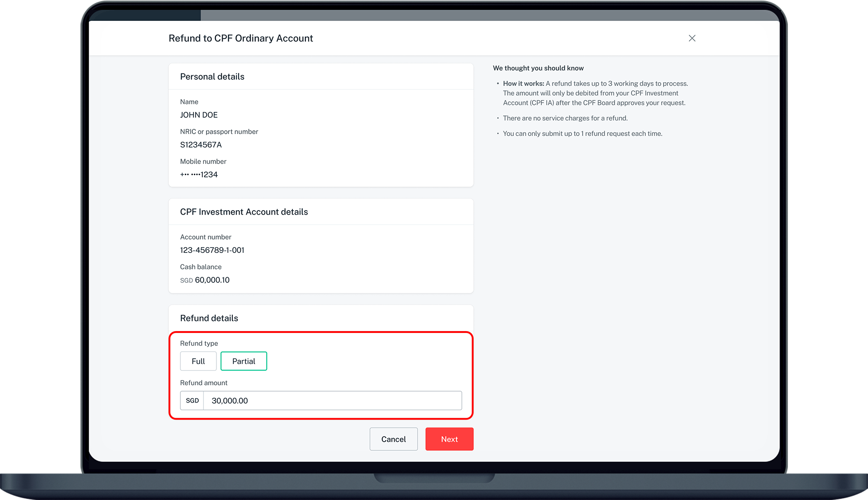Click the CPF Investment Account details heading
The height and width of the screenshot is (500, 868).
point(244,212)
